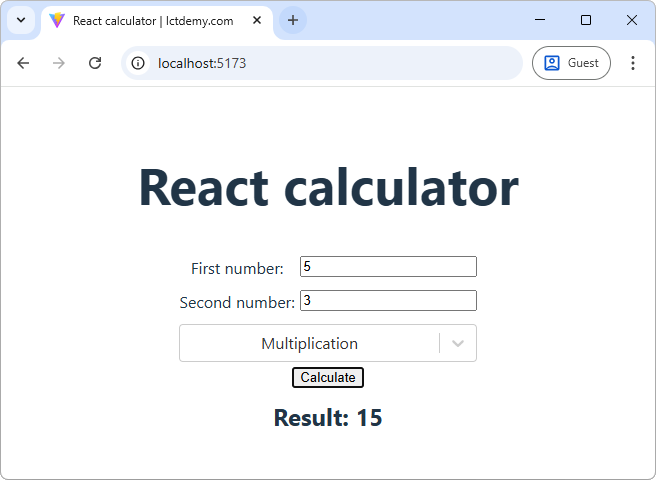This screenshot has height=480, width=656.
Task: Click the React calculator heading
Action: (x=328, y=187)
